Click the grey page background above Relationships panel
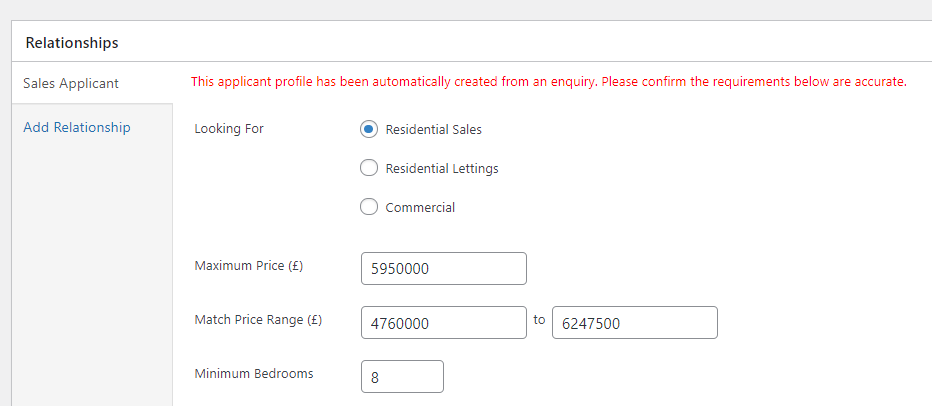932x406 pixels. [466, 10]
